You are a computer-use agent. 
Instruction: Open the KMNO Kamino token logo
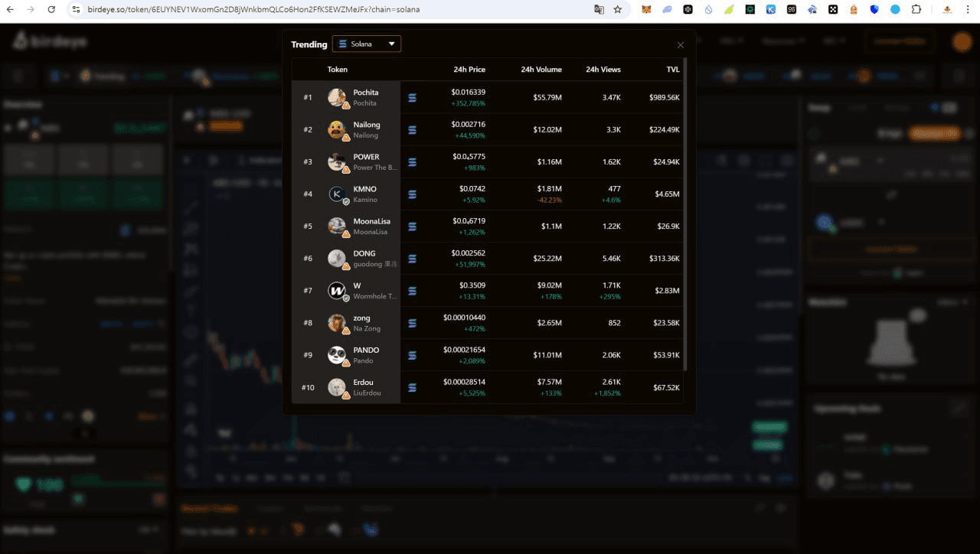pyautogui.click(x=337, y=194)
